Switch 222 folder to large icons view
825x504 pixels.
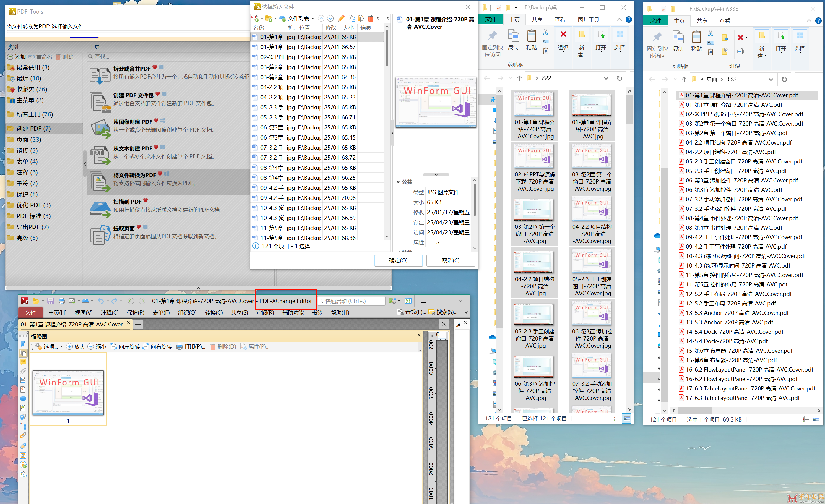627,418
